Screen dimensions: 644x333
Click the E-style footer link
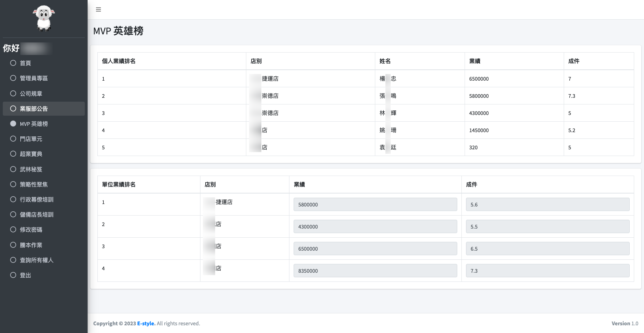click(x=146, y=324)
